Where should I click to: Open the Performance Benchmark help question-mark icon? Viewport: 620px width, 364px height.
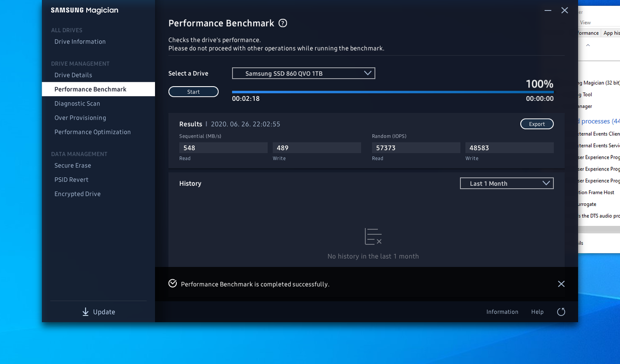pos(283,23)
